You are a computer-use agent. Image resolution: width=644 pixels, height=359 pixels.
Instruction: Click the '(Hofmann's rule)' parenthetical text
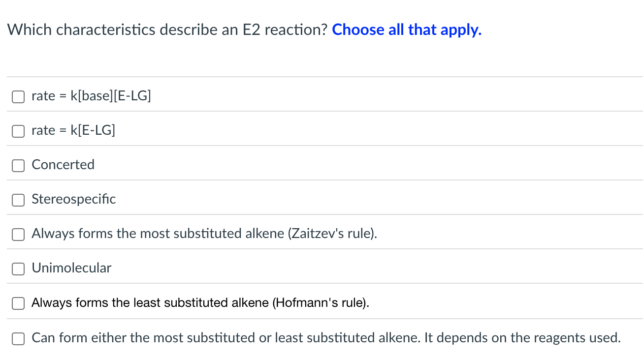320,303
